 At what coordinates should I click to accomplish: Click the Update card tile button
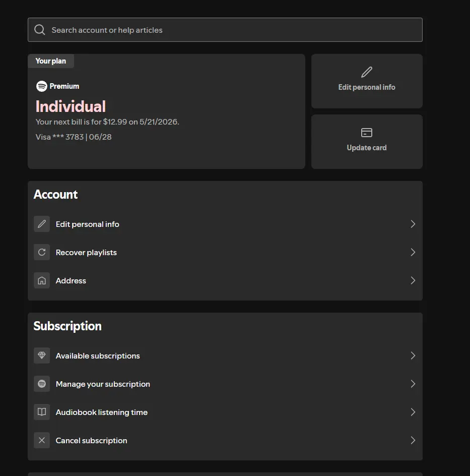pyautogui.click(x=367, y=142)
